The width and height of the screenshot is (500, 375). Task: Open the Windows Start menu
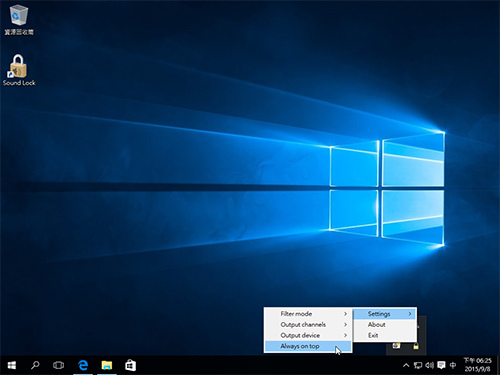click(12, 365)
